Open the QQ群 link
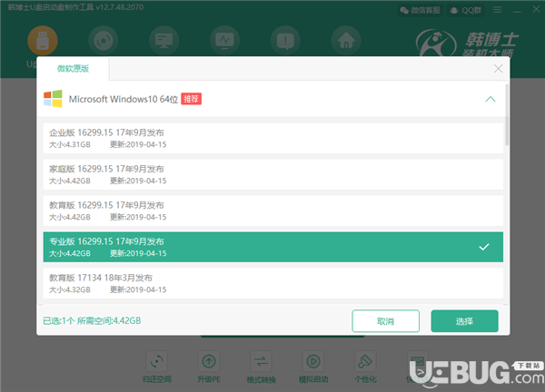Viewport: 545px width, 392px height. pyautogui.click(x=466, y=10)
